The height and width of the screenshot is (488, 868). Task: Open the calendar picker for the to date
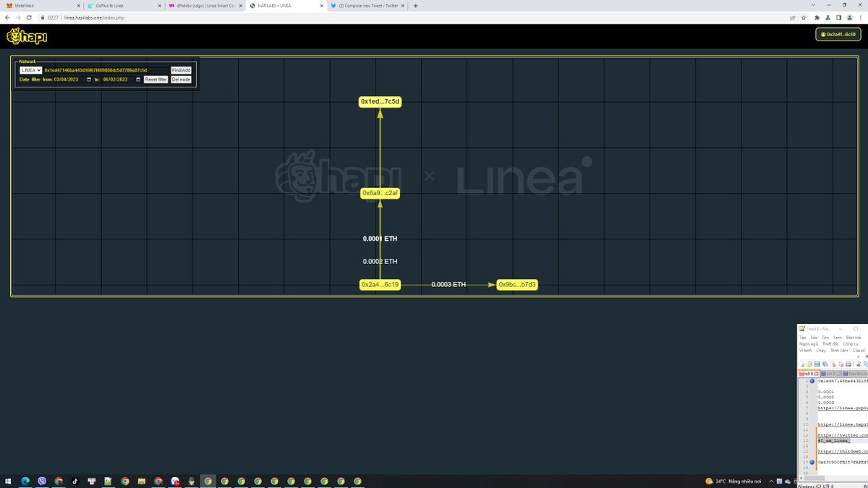pyautogui.click(x=138, y=80)
